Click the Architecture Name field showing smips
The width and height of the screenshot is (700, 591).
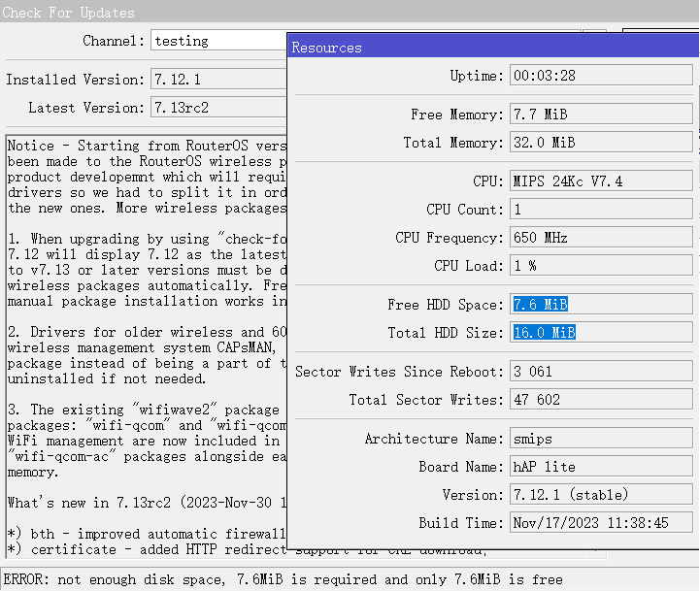pos(602,439)
